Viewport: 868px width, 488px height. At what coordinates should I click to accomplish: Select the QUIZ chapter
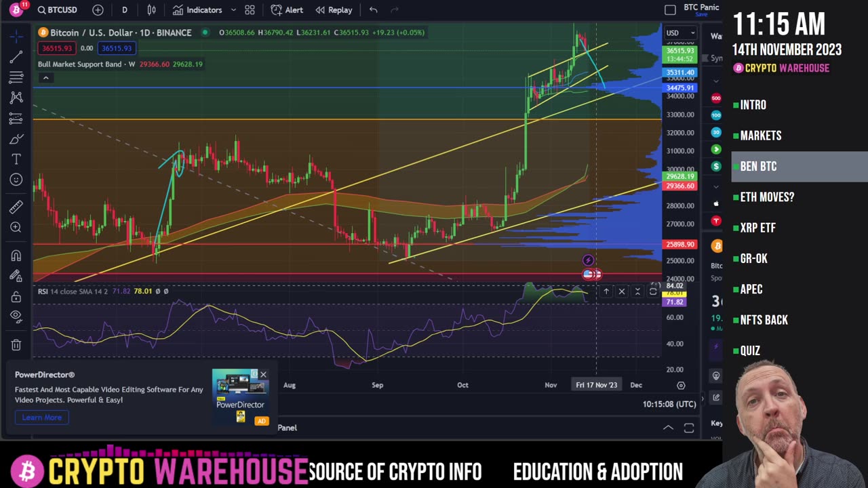[749, 350]
